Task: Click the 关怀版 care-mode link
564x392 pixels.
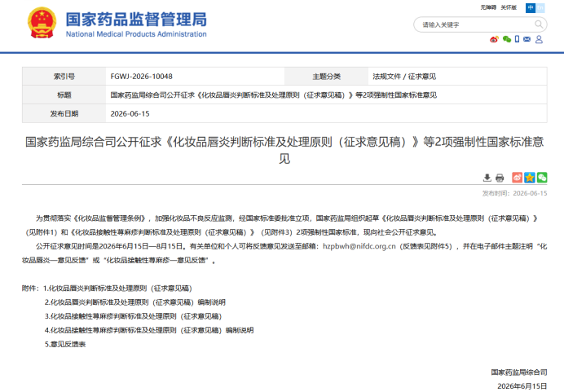Action: 509,7
